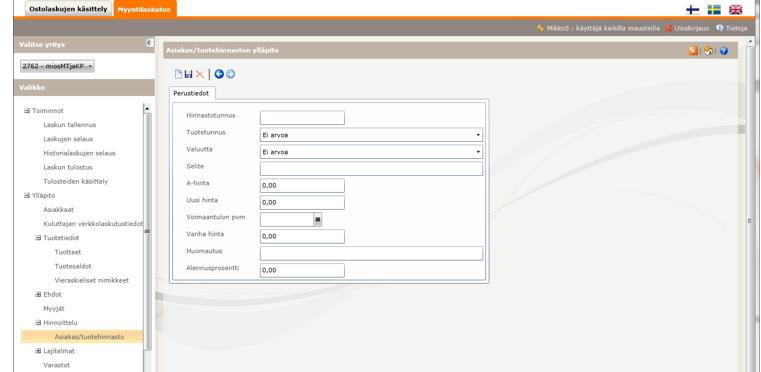Click the checkmark icon in panel header

(x=708, y=51)
